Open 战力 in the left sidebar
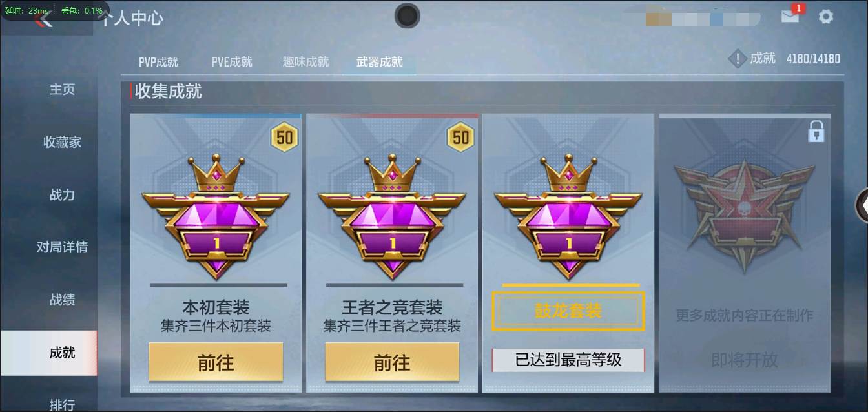This screenshot has width=868, height=412. (62, 194)
